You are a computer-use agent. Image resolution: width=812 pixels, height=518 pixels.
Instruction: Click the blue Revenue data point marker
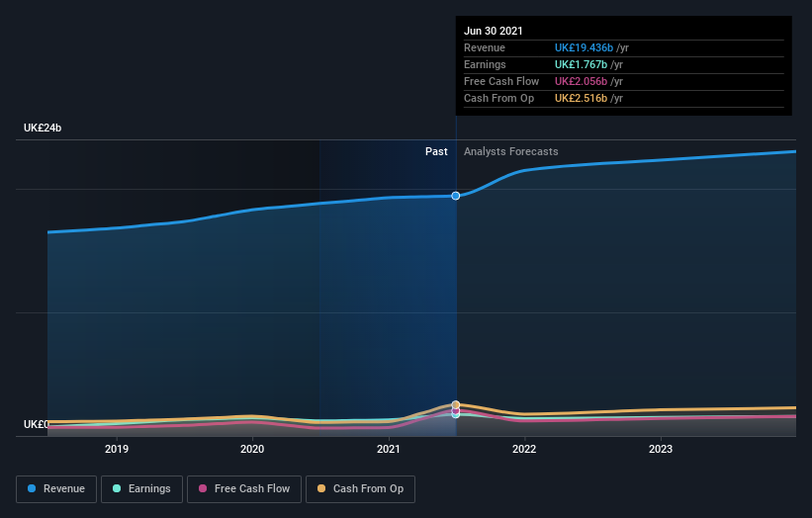pyautogui.click(x=456, y=196)
